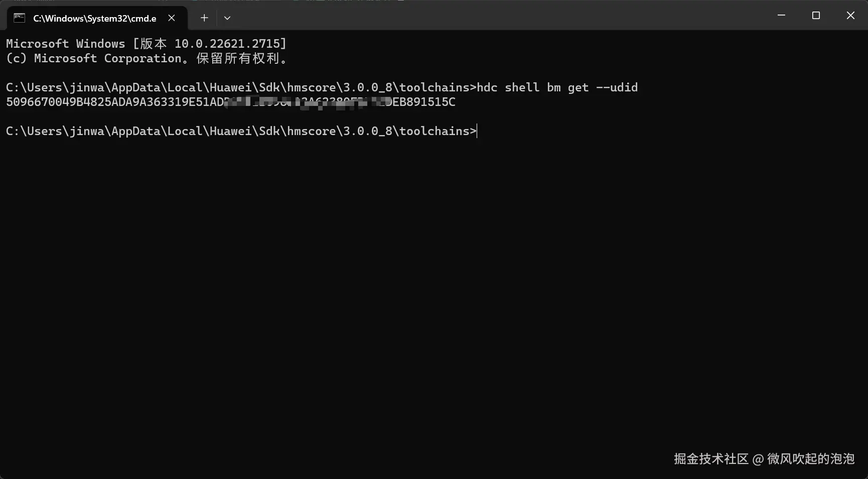
Task: Click the Microsoft Corporation copyright line
Action: click(146, 59)
